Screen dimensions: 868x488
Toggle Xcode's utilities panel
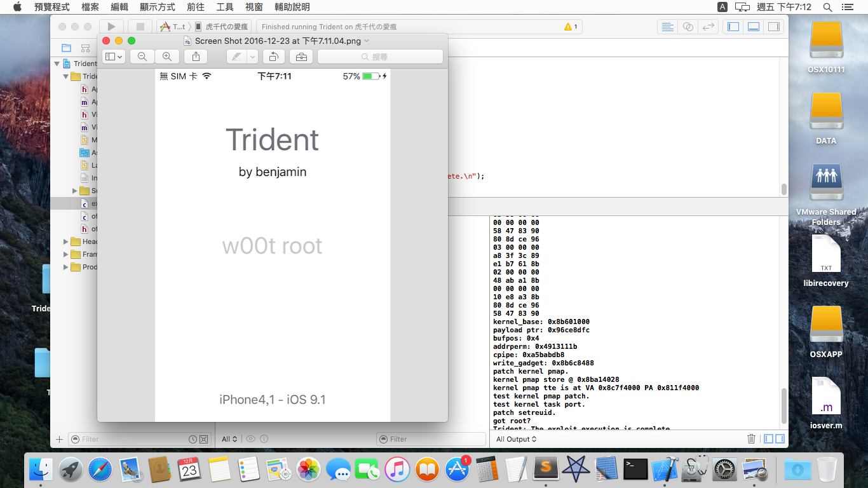click(x=774, y=27)
